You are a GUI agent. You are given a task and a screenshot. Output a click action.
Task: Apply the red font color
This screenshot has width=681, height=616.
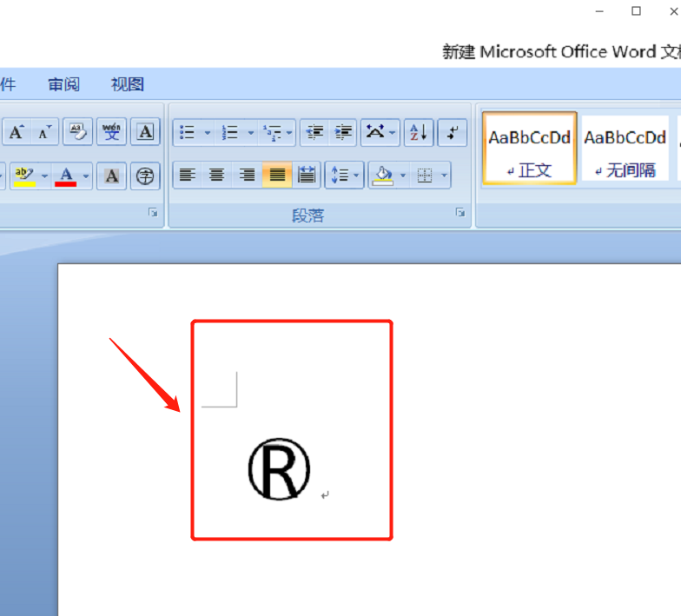pos(66,176)
